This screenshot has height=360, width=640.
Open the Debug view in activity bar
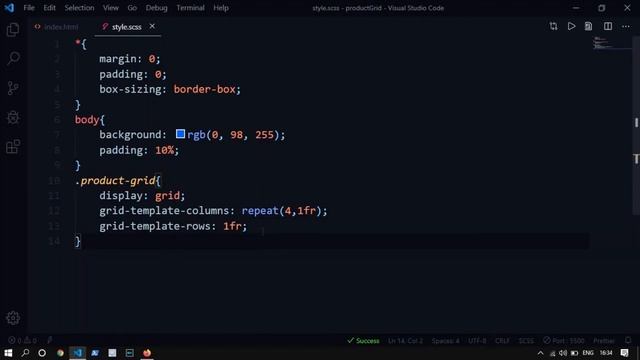pyautogui.click(x=13, y=118)
